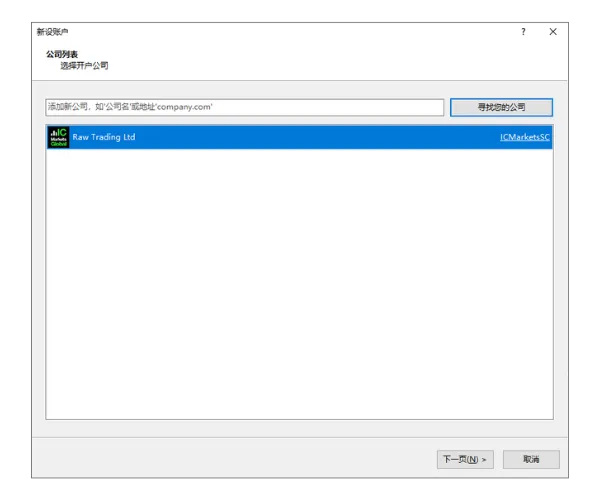Screen dimensions: 600x500
Task: Click the 公司列表 heading
Action: [61, 53]
